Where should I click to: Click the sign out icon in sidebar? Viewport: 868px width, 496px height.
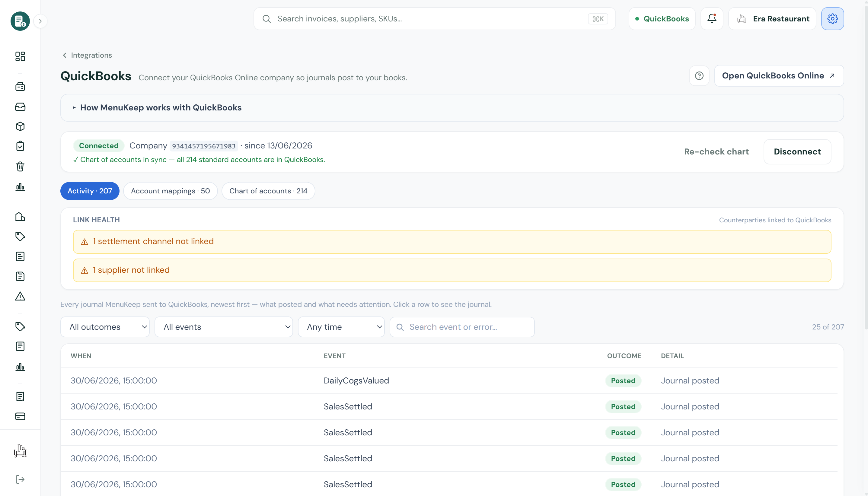pyautogui.click(x=20, y=479)
